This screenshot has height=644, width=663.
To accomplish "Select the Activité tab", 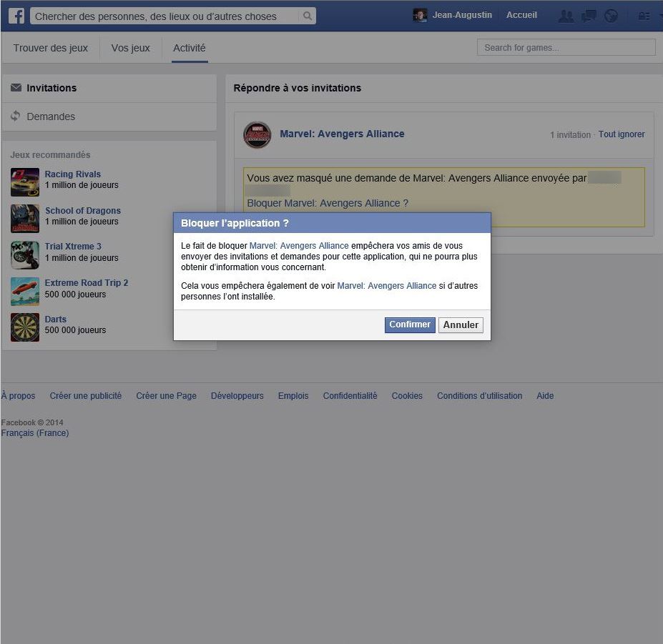I will click(190, 48).
